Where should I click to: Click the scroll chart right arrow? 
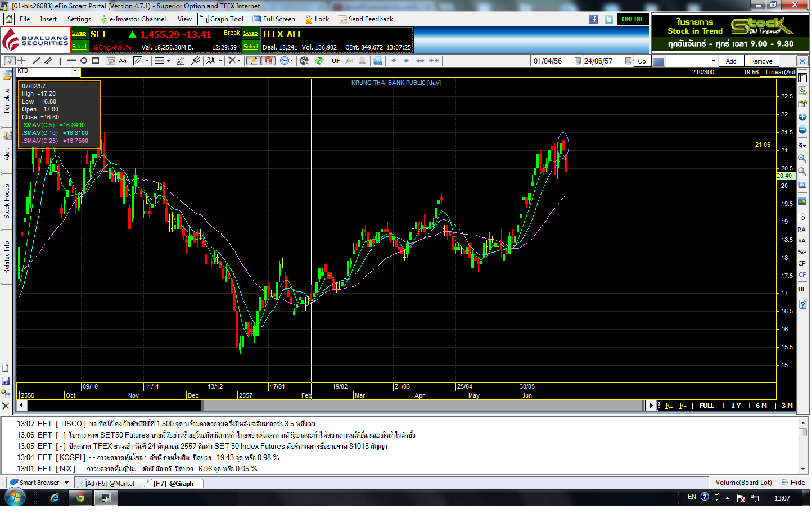406,61
